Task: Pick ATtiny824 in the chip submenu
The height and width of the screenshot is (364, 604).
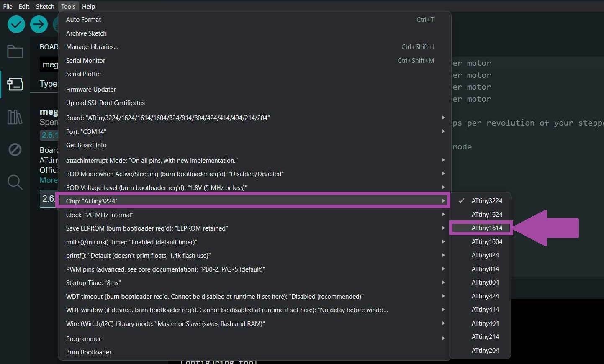Action: click(x=485, y=255)
